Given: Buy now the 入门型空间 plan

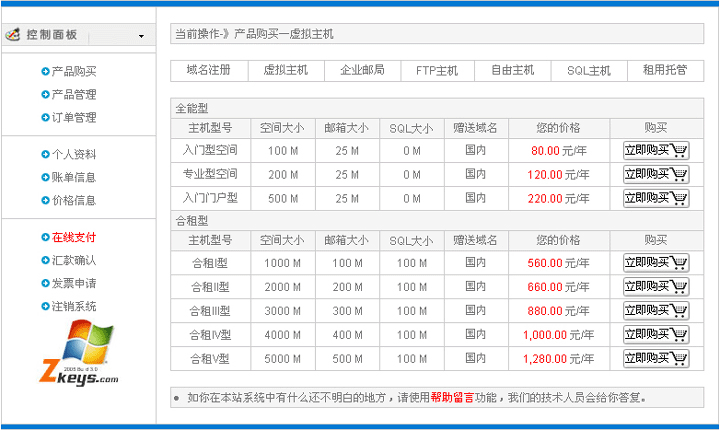Looking at the screenshot, I should (x=656, y=150).
